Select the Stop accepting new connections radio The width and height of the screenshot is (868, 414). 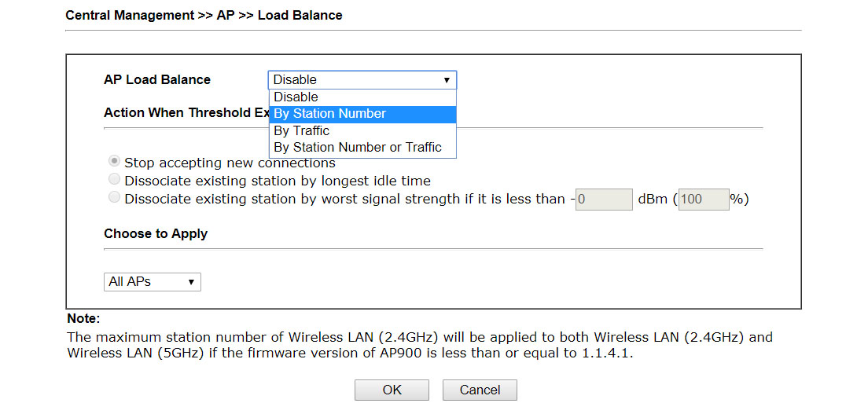click(114, 162)
